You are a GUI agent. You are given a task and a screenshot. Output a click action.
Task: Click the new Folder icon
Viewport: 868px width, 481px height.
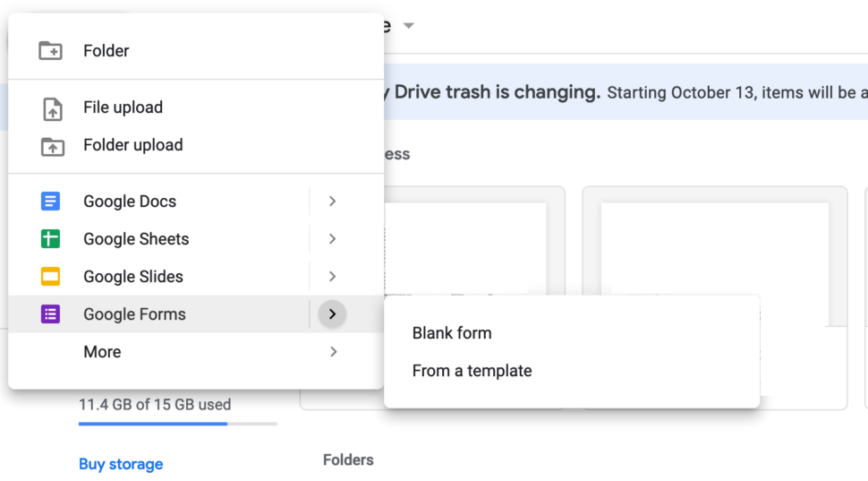point(50,51)
